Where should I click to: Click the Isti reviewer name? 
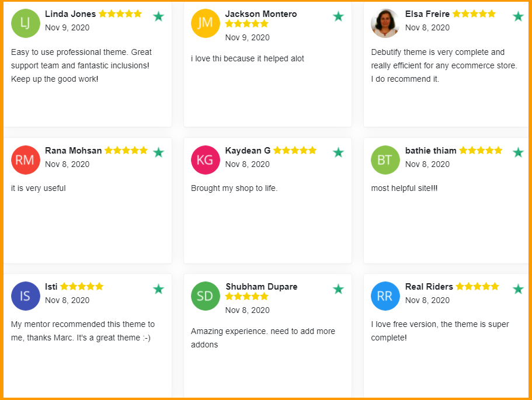click(x=51, y=287)
